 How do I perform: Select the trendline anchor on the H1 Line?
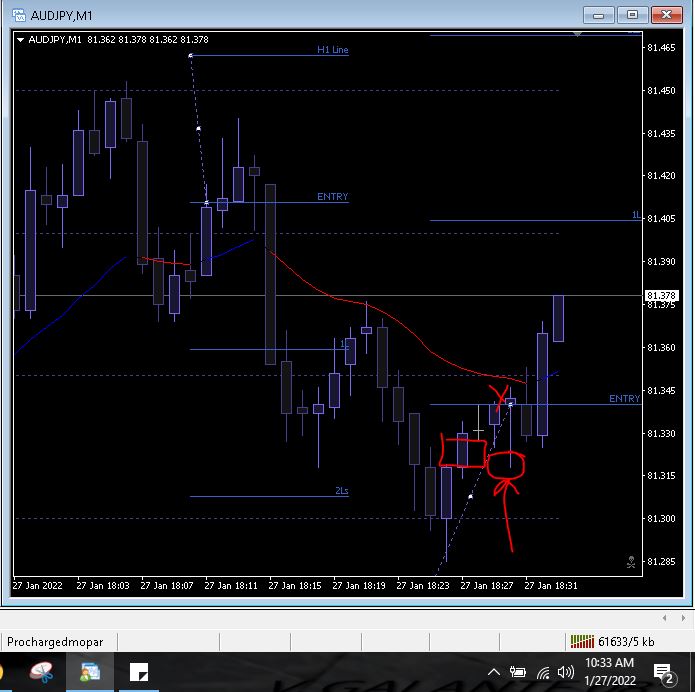[191, 55]
